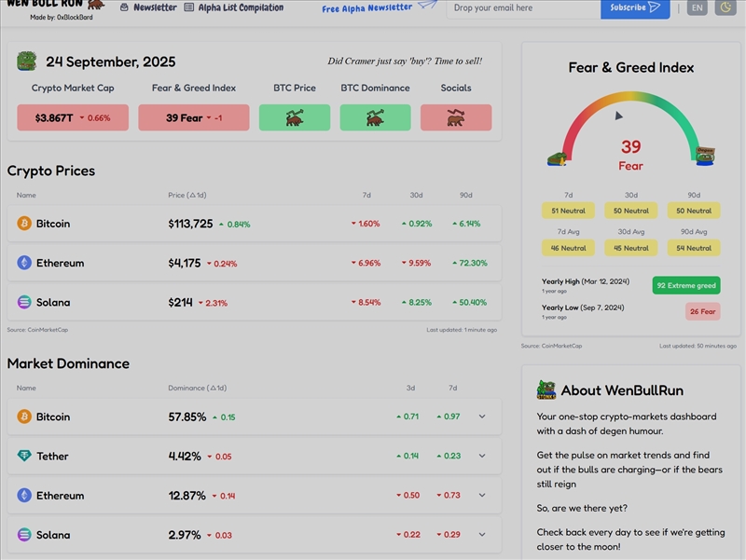Click the Solana price $214
The width and height of the screenshot is (746, 560).
coord(180,302)
